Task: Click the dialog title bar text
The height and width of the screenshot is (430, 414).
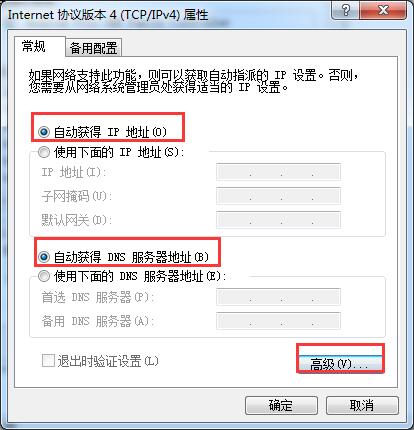Action: pyautogui.click(x=108, y=15)
